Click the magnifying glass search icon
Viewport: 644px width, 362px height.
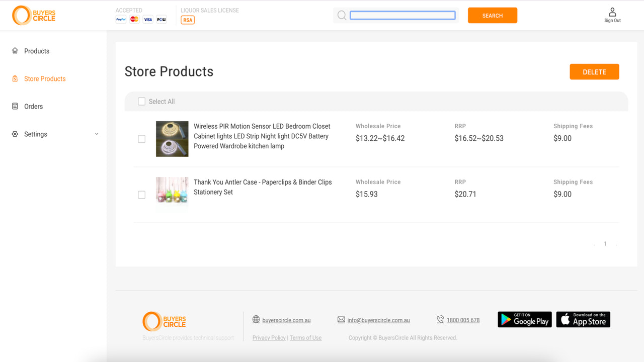coord(342,15)
